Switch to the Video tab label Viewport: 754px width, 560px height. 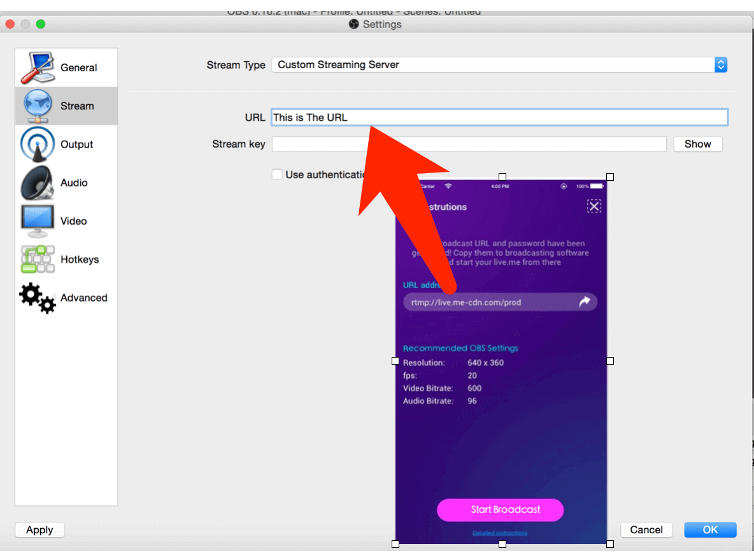[74, 221]
